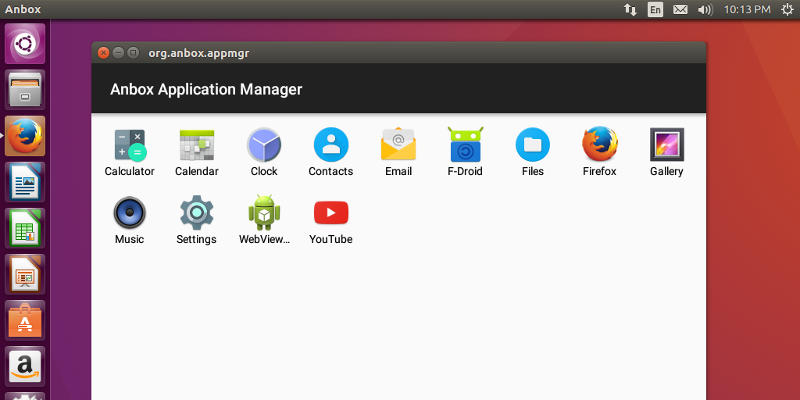Open the sound volume indicator

[705, 10]
